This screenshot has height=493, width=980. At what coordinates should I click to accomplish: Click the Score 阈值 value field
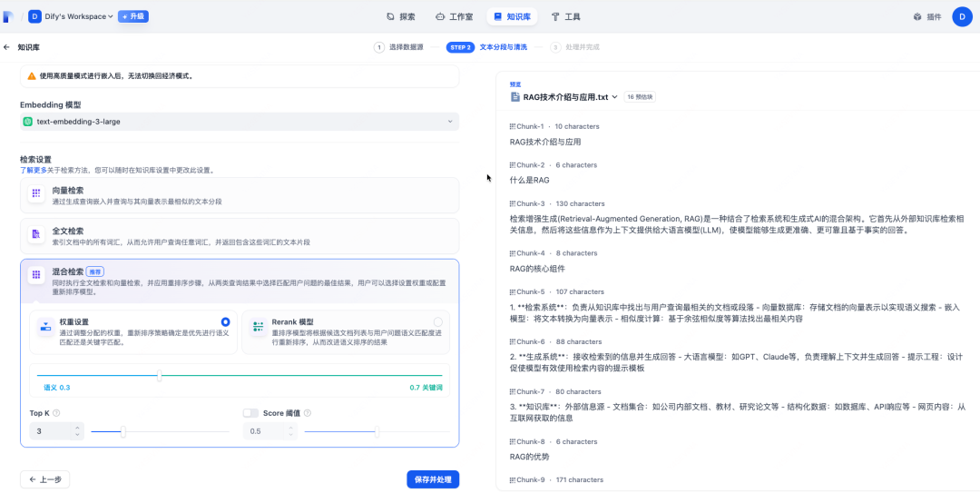[270, 431]
